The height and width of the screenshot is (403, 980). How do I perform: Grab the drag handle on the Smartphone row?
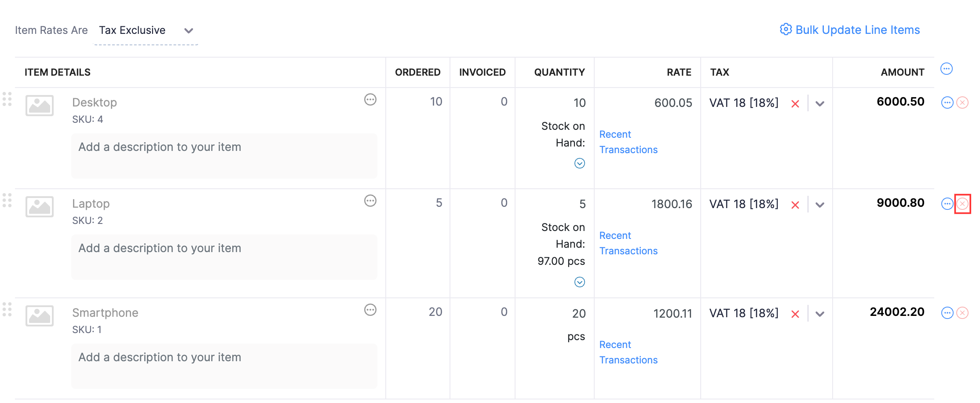click(7, 310)
